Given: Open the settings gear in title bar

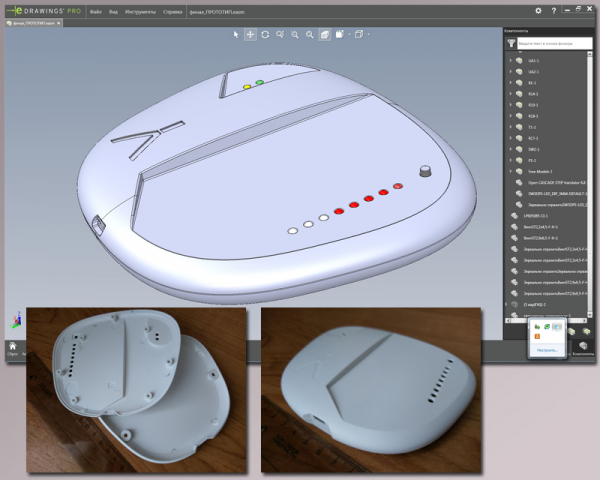Looking at the screenshot, I should (538, 11).
